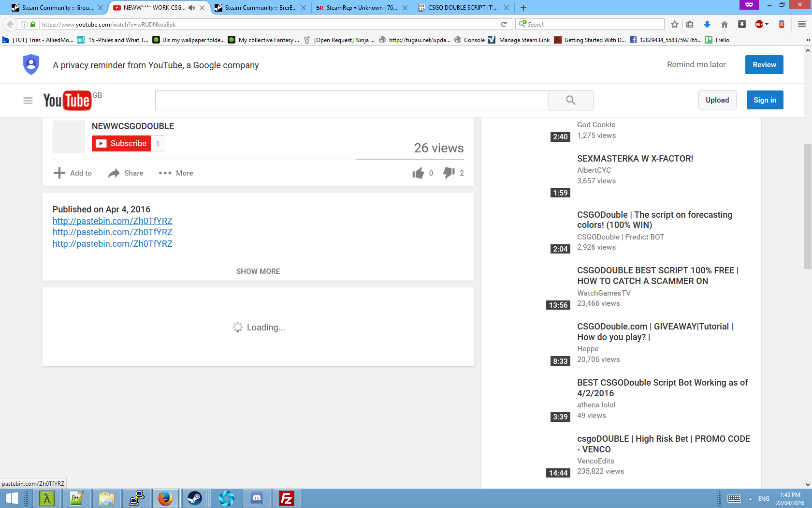The height and width of the screenshot is (508, 812).
Task: Expand description with SHOW MORE
Action: pyautogui.click(x=258, y=271)
